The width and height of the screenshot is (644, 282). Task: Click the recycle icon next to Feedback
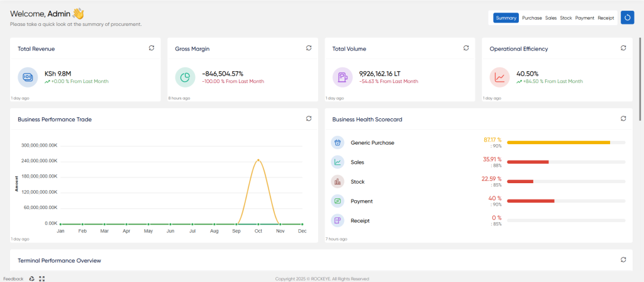tap(31, 279)
